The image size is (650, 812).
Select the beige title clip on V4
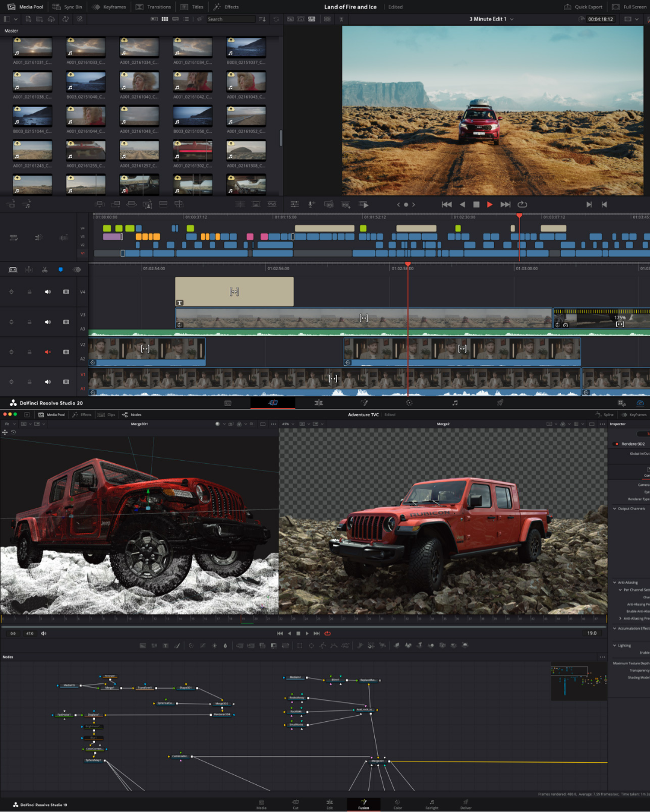(234, 292)
